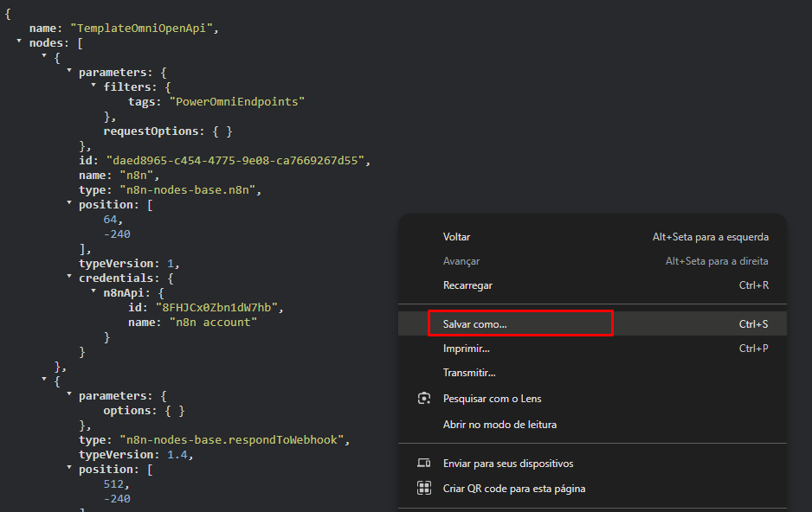
Task: Select Transmitir... menu option
Action: point(469,373)
